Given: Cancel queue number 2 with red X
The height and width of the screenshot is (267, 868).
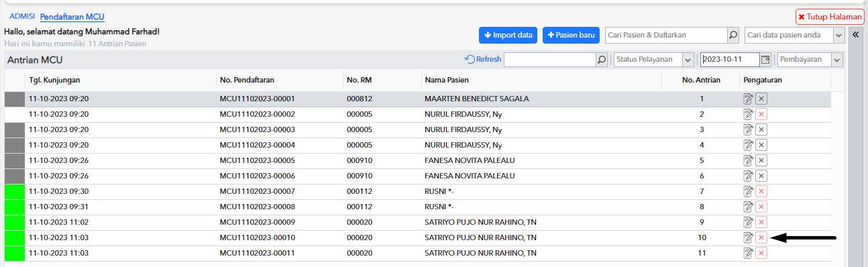Looking at the screenshot, I should click(x=761, y=114).
